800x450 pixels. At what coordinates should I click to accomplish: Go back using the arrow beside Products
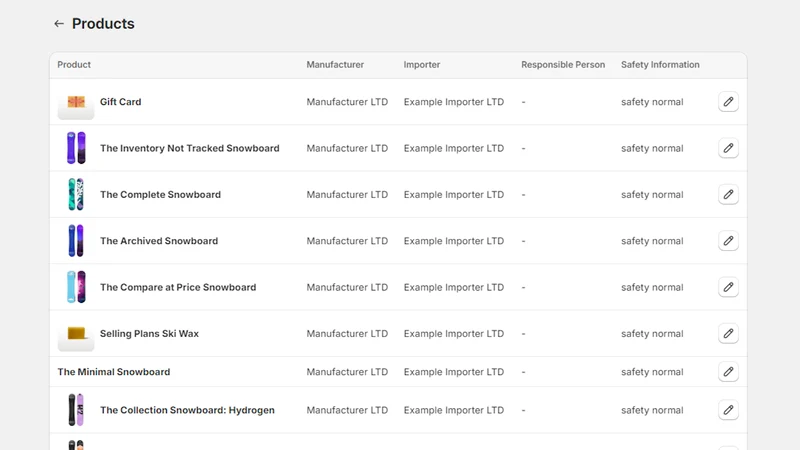click(x=59, y=23)
